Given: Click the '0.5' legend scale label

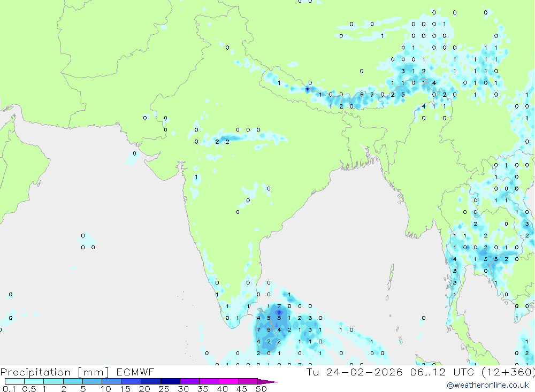Looking at the screenshot, I should [x=29, y=389].
